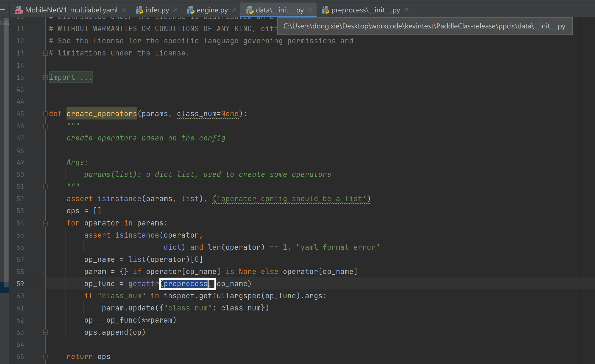Close the data\__init__.py tab
595x364 pixels.
(x=310, y=10)
